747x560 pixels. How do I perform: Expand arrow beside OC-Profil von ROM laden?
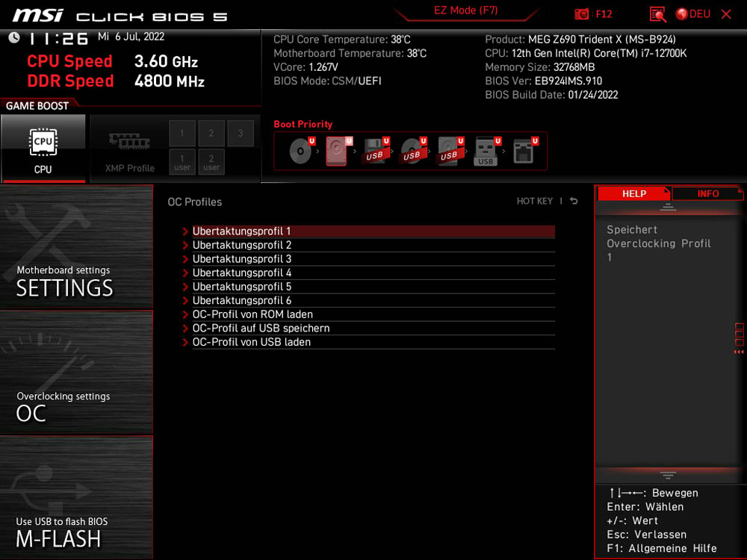tap(185, 314)
